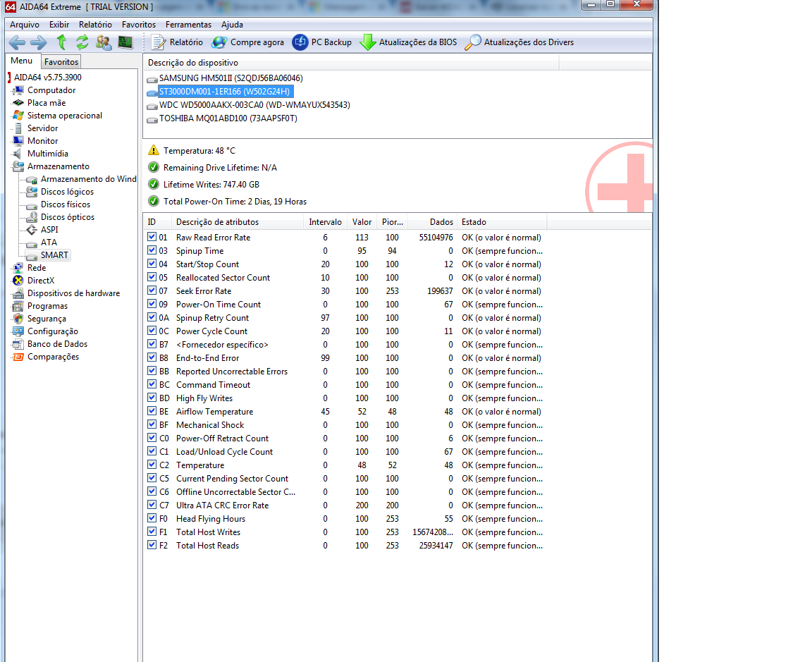Image resolution: width=812 pixels, height=662 pixels.
Task: Click the TOSHIBA MQ01ABD100 drive icon
Action: (x=152, y=118)
